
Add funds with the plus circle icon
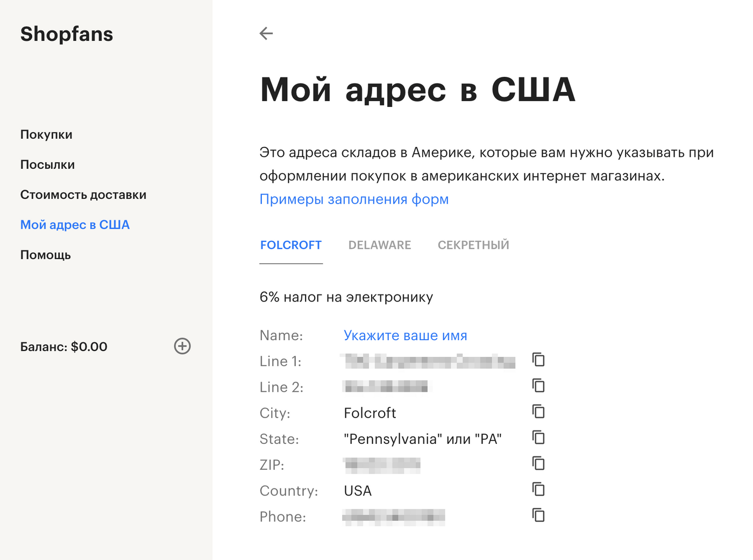pyautogui.click(x=182, y=346)
